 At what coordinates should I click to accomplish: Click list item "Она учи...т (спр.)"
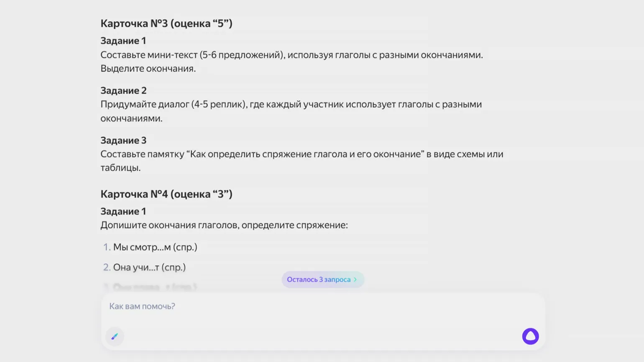pyautogui.click(x=149, y=267)
